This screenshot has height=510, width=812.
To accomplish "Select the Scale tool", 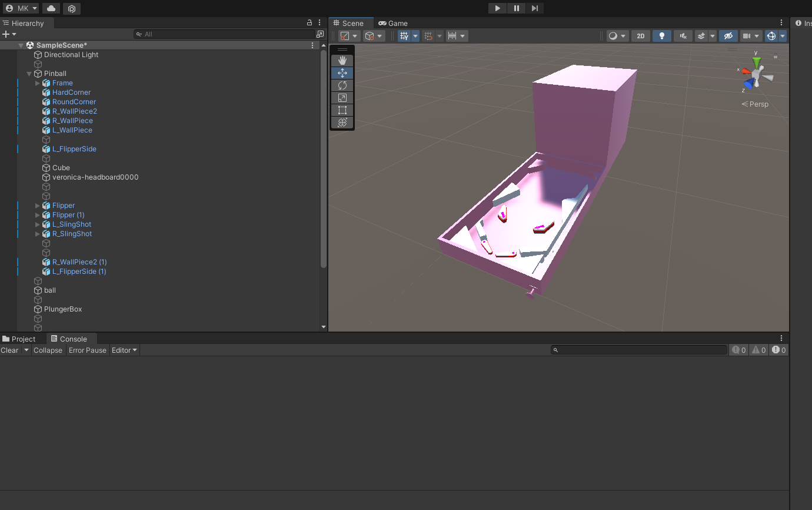I will click(x=342, y=98).
